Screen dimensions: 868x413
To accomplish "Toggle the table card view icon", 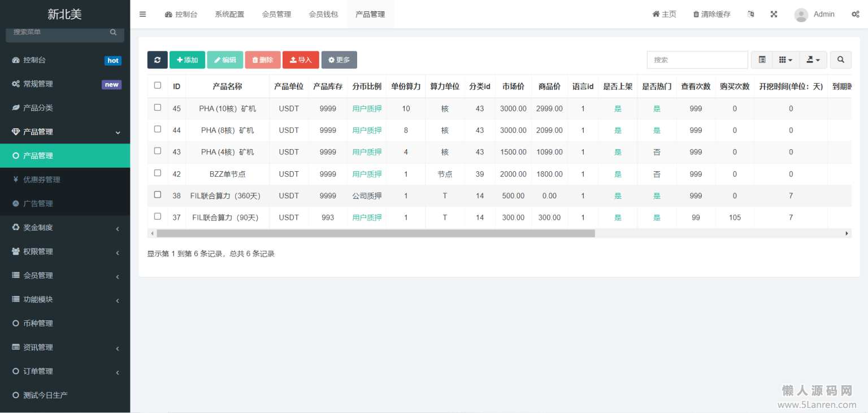I will tap(762, 60).
